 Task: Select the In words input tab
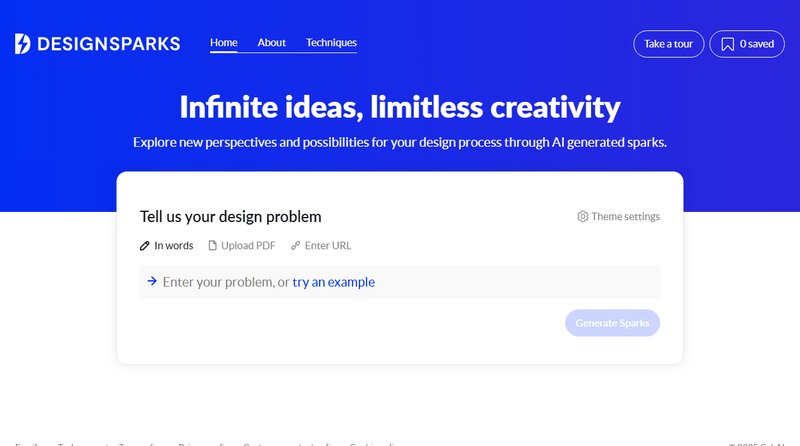pos(173,246)
